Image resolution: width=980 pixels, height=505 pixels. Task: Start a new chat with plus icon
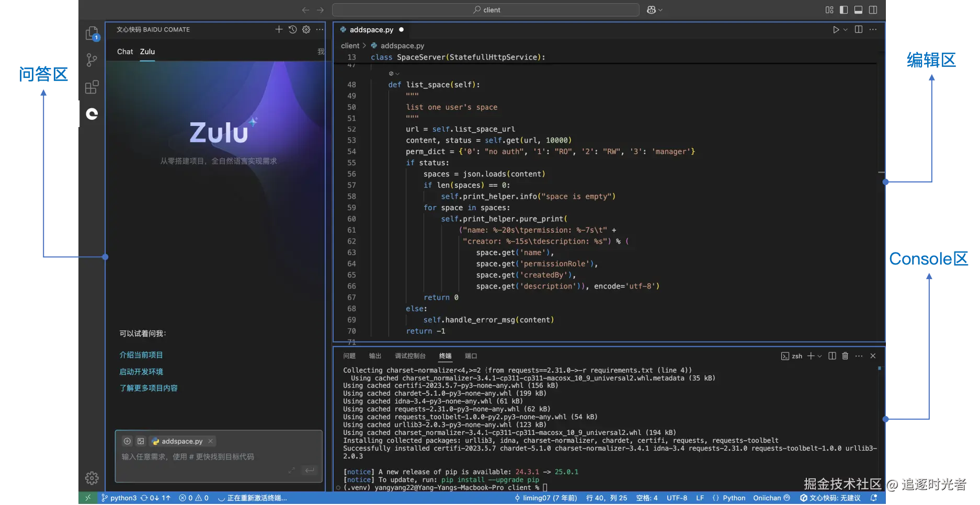(279, 30)
